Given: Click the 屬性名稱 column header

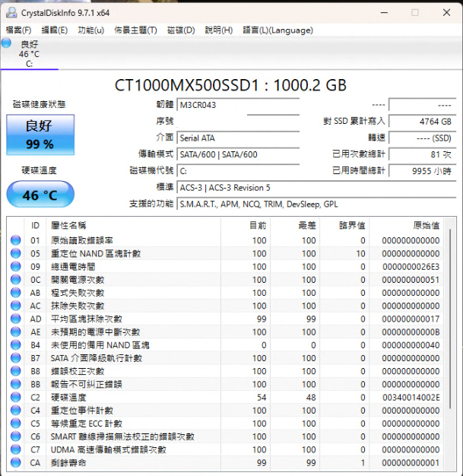Looking at the screenshot, I should pyautogui.click(x=134, y=226).
